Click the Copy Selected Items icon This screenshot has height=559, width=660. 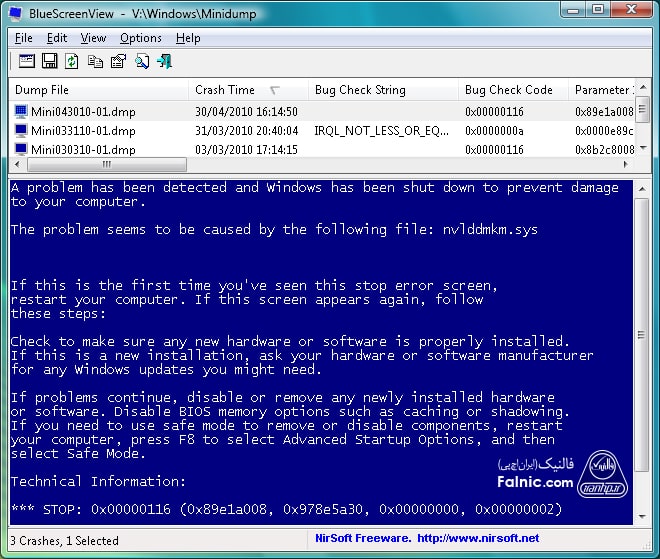tap(95, 62)
